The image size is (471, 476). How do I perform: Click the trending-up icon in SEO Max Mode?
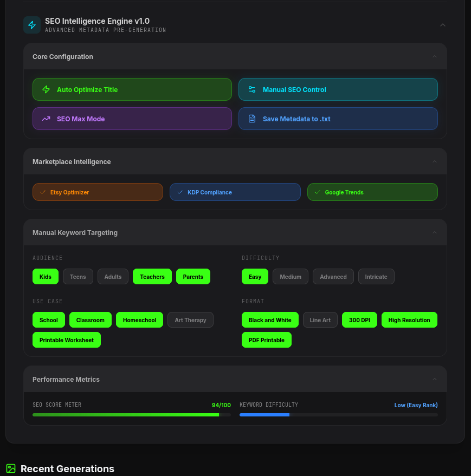(46, 119)
